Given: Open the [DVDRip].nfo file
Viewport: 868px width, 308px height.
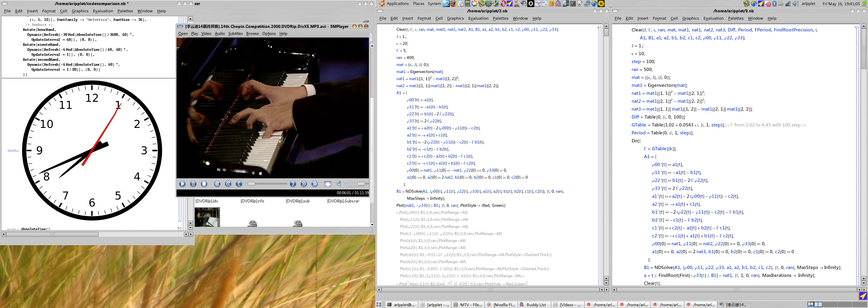Looking at the screenshot, I should point(252,201).
